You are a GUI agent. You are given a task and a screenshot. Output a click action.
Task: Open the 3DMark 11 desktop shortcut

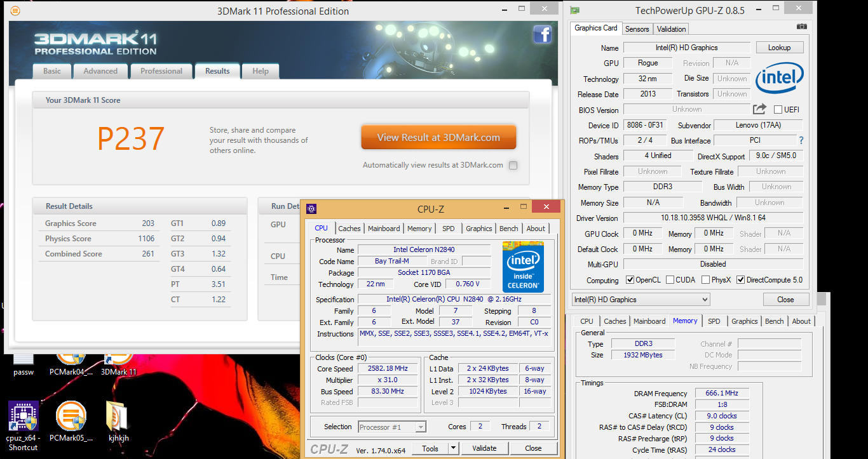(x=118, y=364)
